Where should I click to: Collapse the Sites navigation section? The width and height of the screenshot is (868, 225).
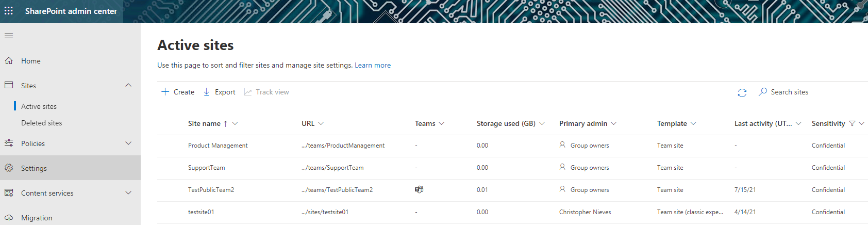tap(128, 86)
